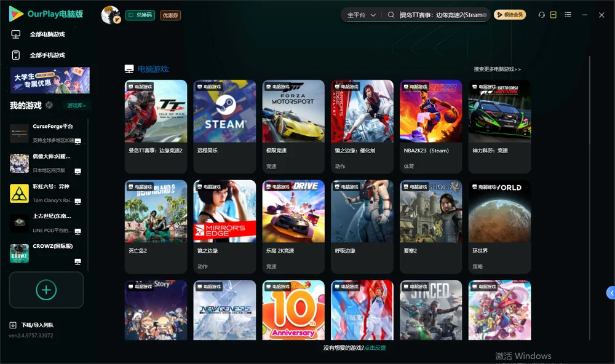Image resolution: width=615 pixels, height=364 pixels.
Task: Click the plus icon to add a game
Action: 46,290
